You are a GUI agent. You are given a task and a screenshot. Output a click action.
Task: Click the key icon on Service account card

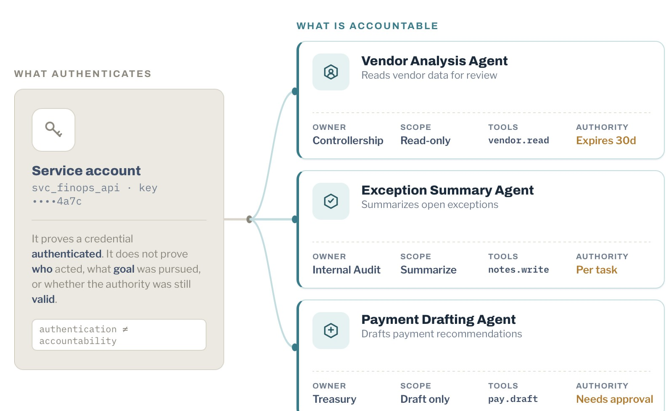(x=53, y=129)
